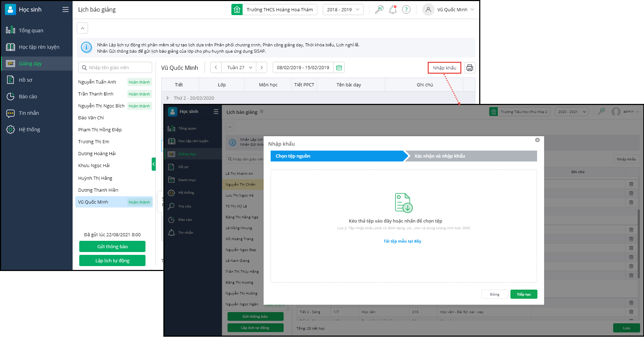The height and width of the screenshot is (337, 644).
Task: Select teacher Nguyễn Tuấn Anh in the list
Action: tap(97, 82)
